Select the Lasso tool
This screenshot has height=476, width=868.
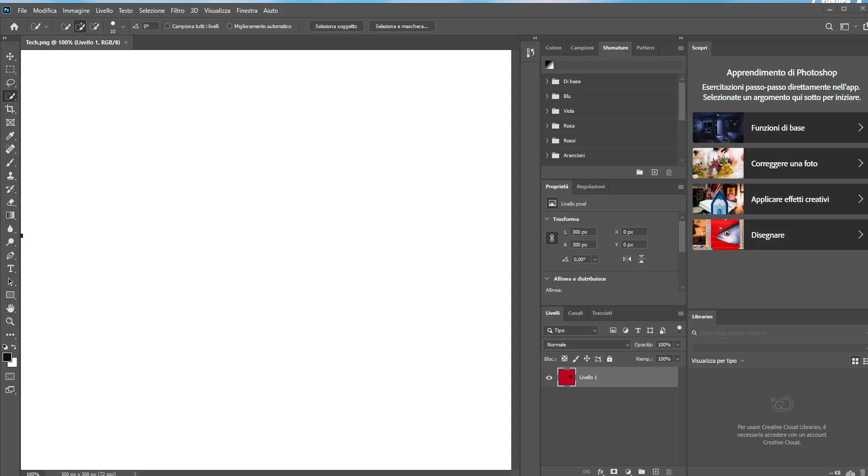click(x=10, y=83)
